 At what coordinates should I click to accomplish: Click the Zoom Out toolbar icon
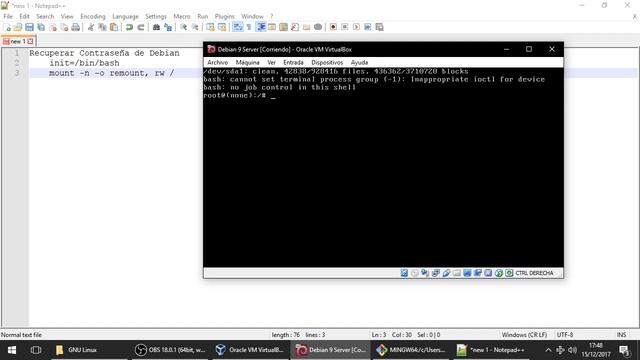pyautogui.click(x=195, y=27)
